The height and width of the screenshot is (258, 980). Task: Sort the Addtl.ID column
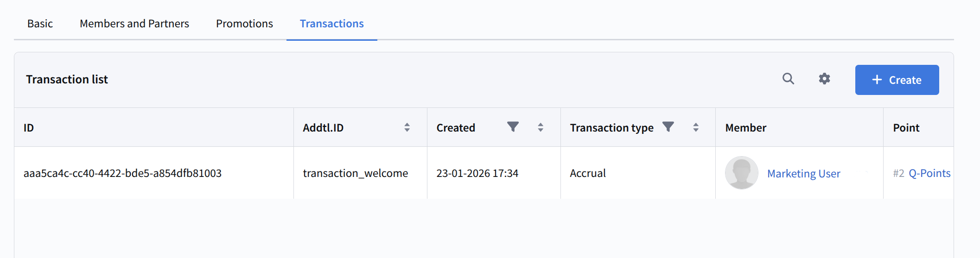tap(407, 127)
